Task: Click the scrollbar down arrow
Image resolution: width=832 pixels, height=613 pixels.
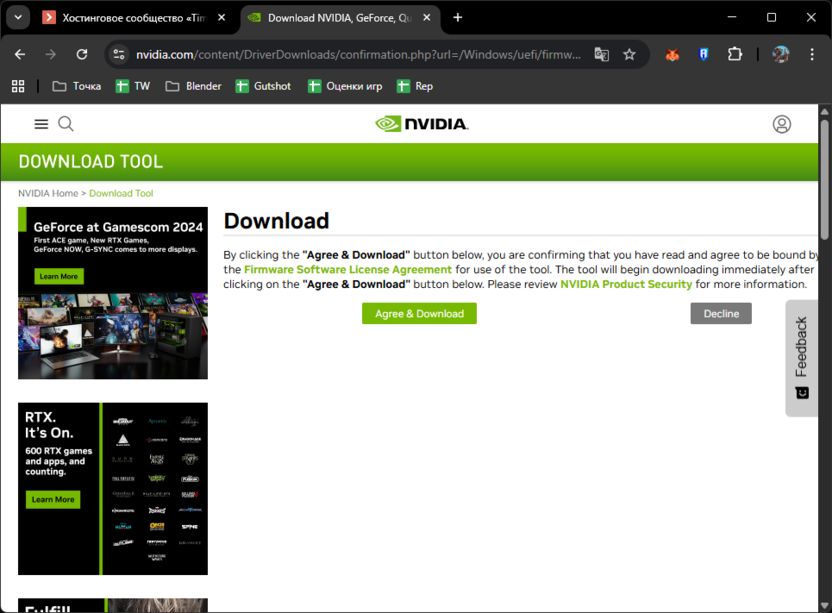Action: coord(825,606)
